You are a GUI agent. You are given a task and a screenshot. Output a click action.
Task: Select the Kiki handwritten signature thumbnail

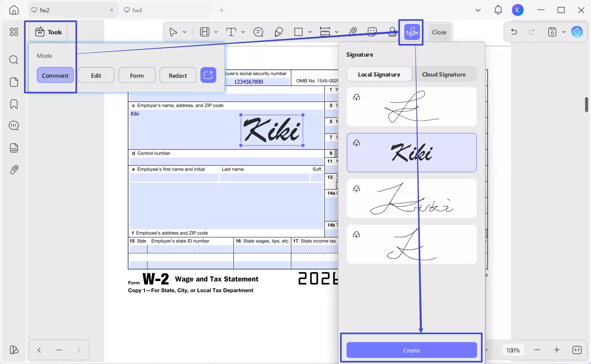pos(411,153)
